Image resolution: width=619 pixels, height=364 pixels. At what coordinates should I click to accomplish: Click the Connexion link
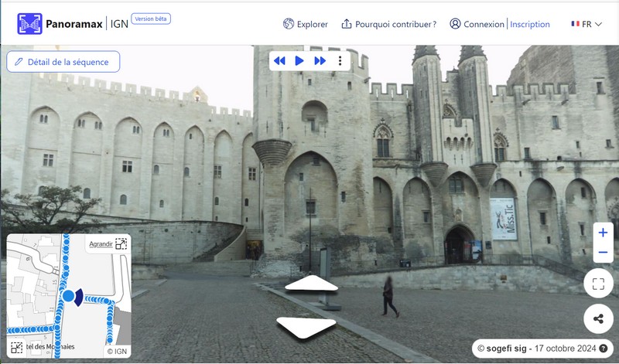[477, 24]
